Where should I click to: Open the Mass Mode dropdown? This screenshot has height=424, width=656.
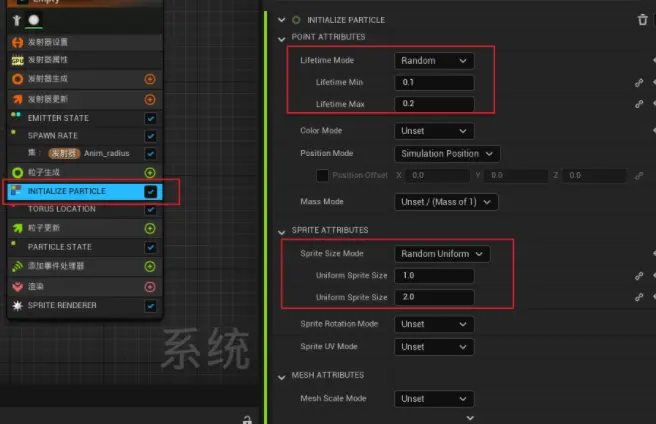446,202
